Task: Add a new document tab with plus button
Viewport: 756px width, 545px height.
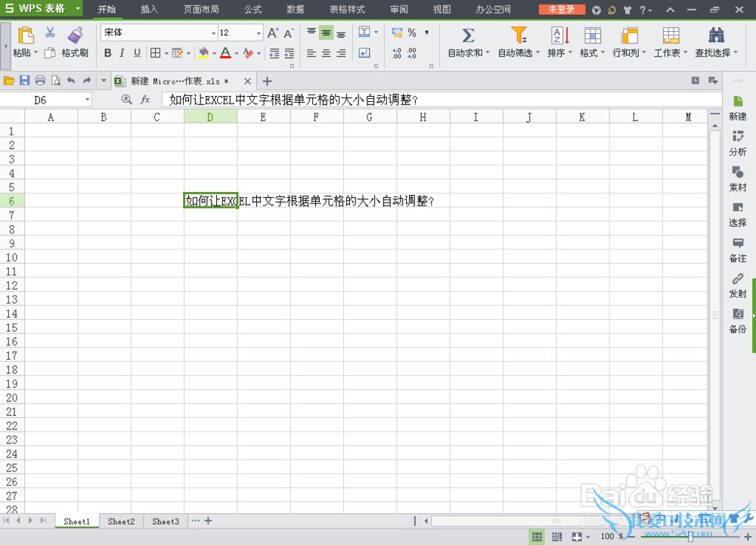Action: 267,81
